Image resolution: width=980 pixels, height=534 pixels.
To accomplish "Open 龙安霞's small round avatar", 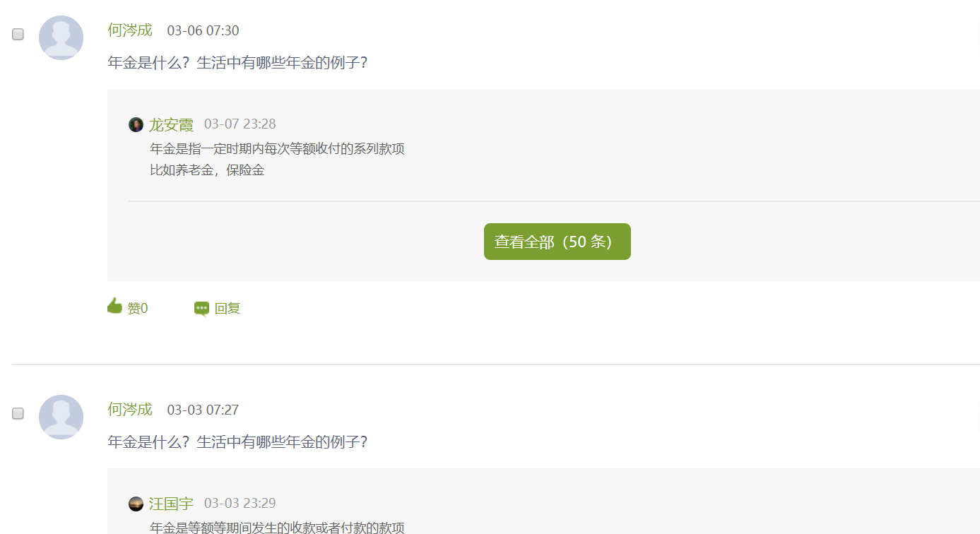I will (136, 125).
